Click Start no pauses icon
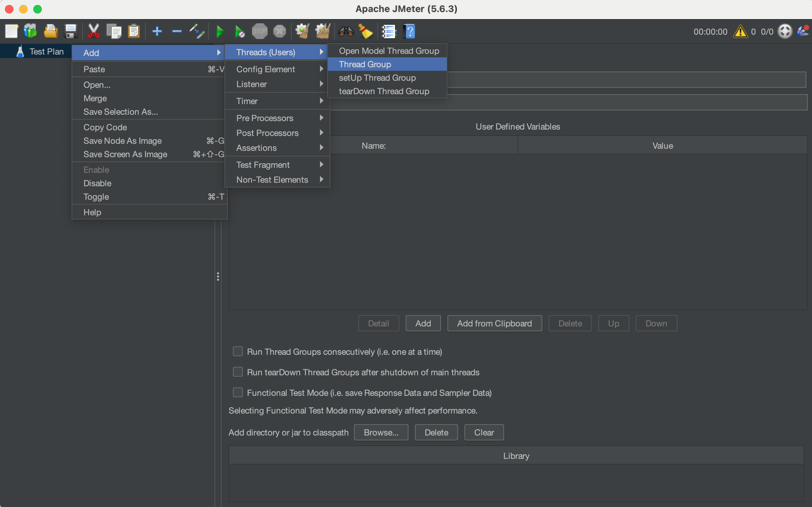Image resolution: width=812 pixels, height=507 pixels. point(240,32)
